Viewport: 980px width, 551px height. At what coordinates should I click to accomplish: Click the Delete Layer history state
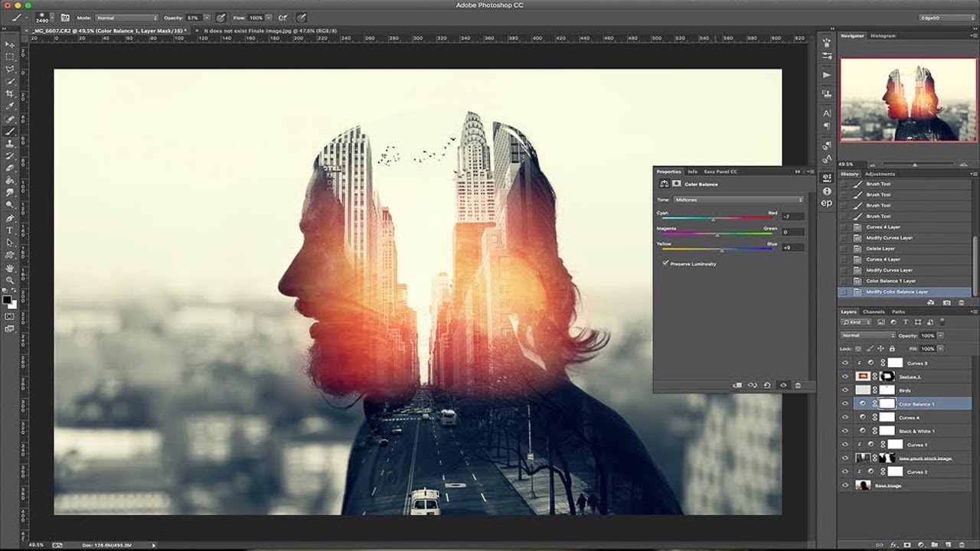click(x=880, y=249)
